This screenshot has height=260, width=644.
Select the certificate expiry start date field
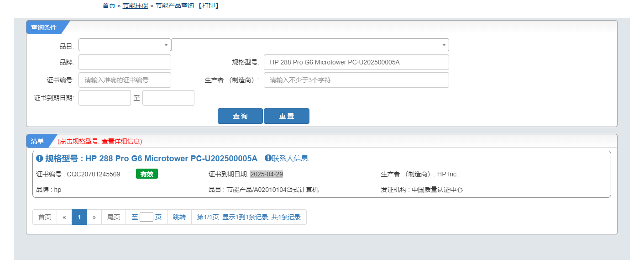[x=105, y=98]
